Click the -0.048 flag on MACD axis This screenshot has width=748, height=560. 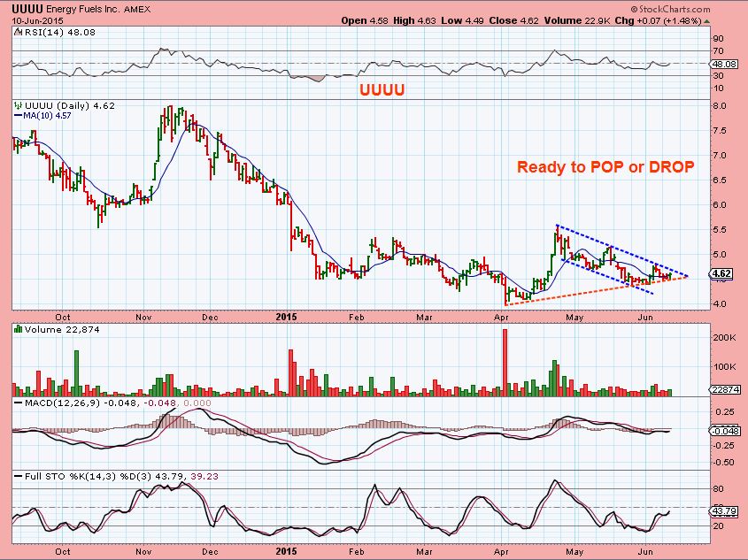click(x=725, y=431)
